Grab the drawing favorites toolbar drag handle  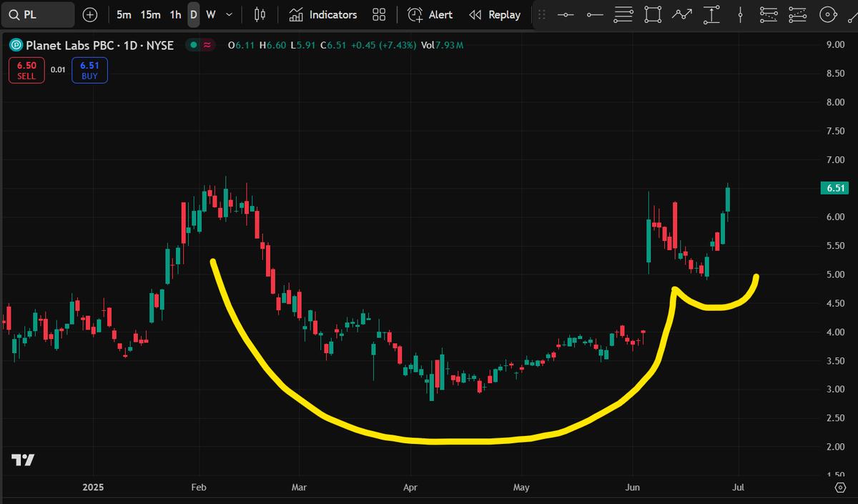coord(542,14)
